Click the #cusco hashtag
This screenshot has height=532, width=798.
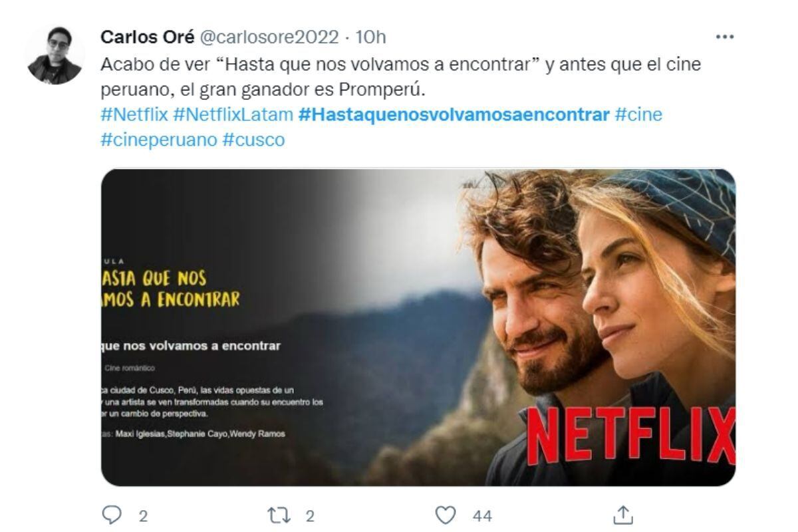click(253, 140)
